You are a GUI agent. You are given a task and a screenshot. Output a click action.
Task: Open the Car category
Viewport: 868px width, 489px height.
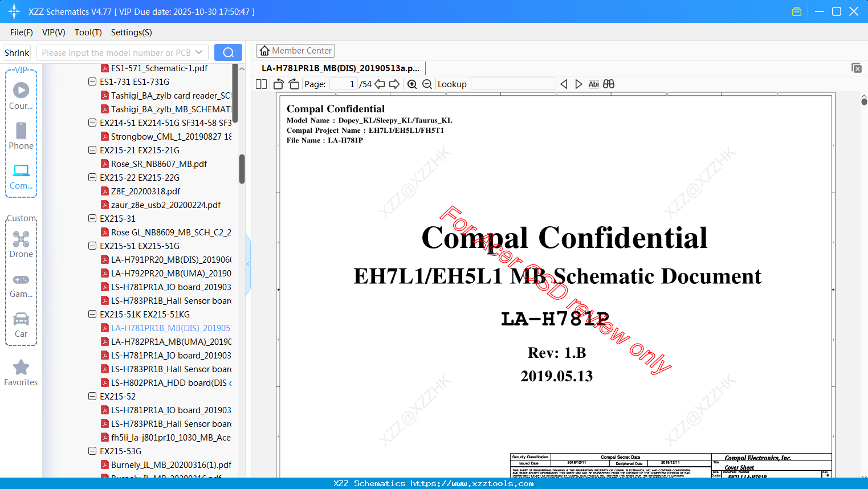[21, 325]
